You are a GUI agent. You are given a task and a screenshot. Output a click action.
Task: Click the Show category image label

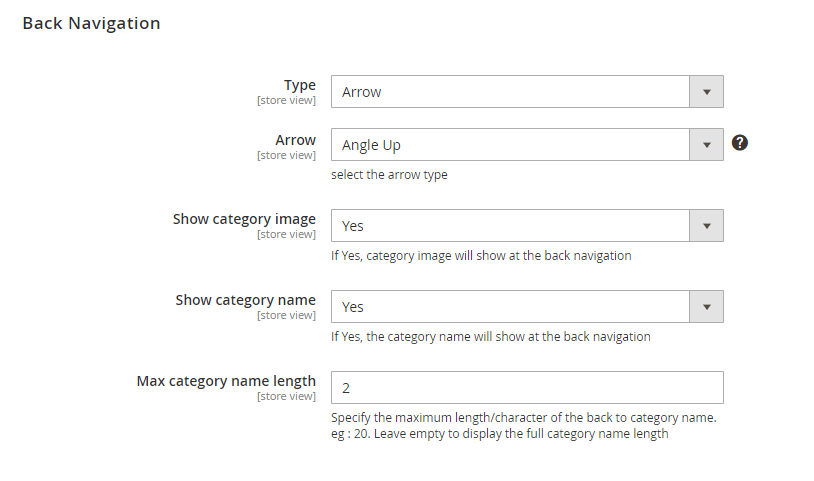click(x=244, y=219)
